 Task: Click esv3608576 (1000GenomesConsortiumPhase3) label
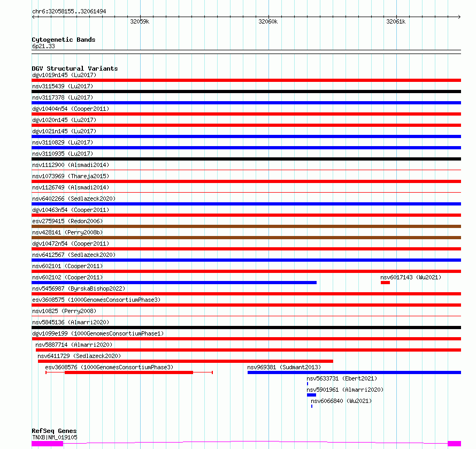click(x=109, y=367)
